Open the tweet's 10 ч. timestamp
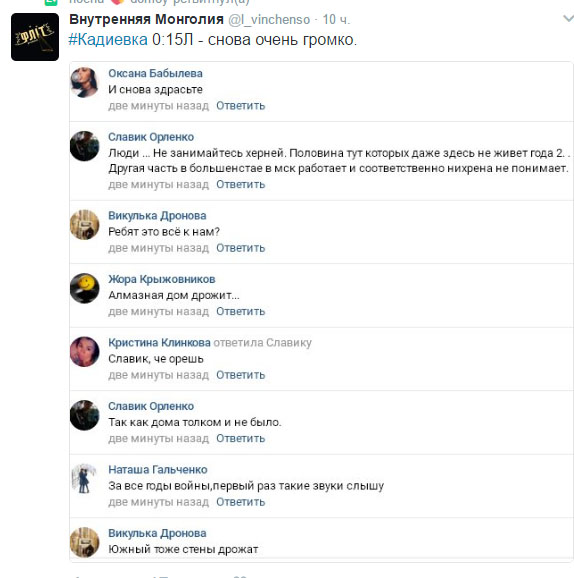Image resolution: width=574 pixels, height=578 pixels. pos(336,20)
